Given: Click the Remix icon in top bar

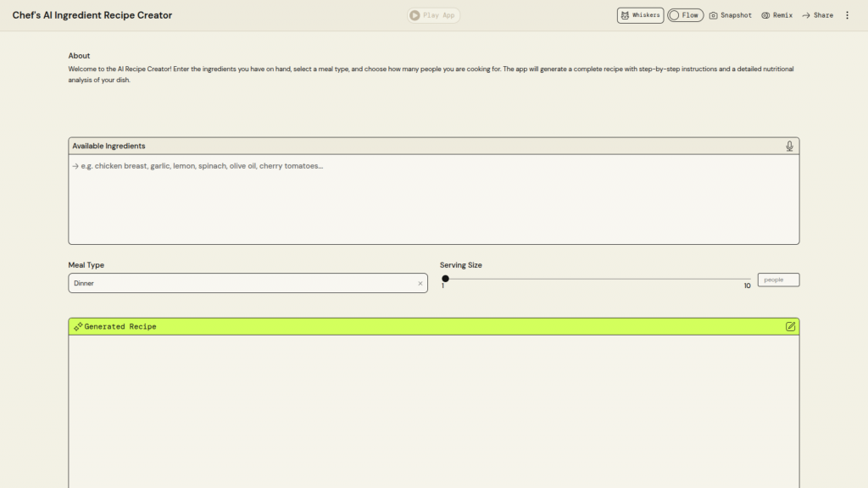Looking at the screenshot, I should [765, 15].
